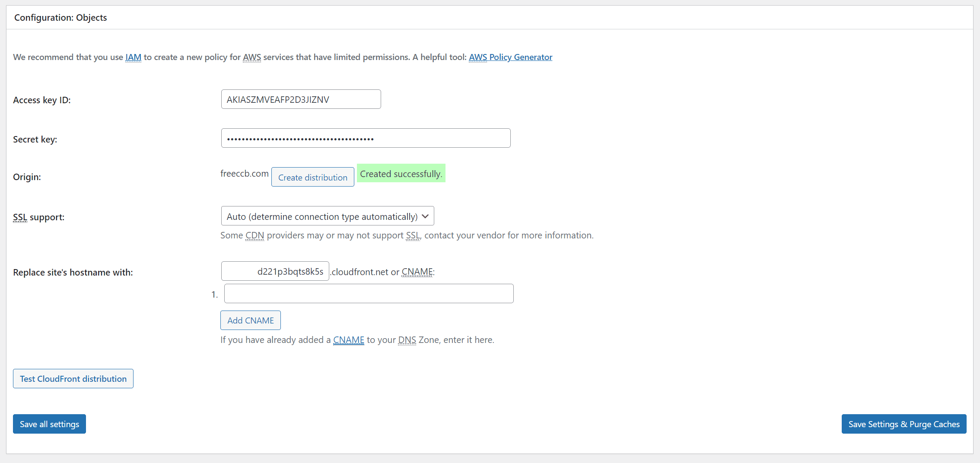Image resolution: width=980 pixels, height=463 pixels.
Task: Click the 'Created successfully.' status message
Action: pos(401,174)
